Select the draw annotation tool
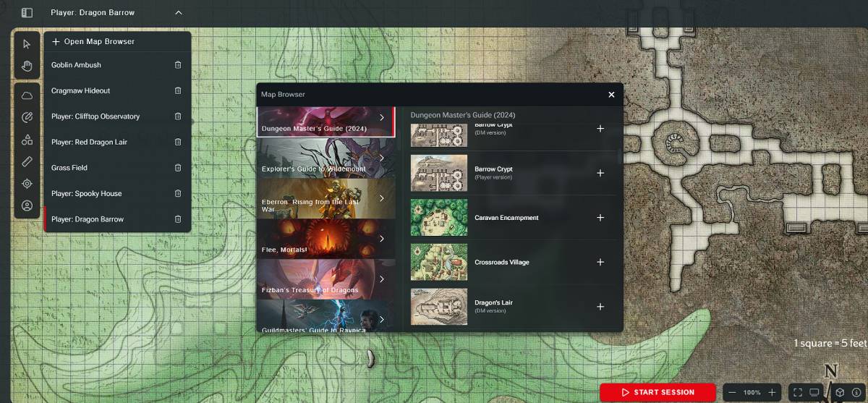The width and height of the screenshot is (868, 403). click(x=27, y=117)
